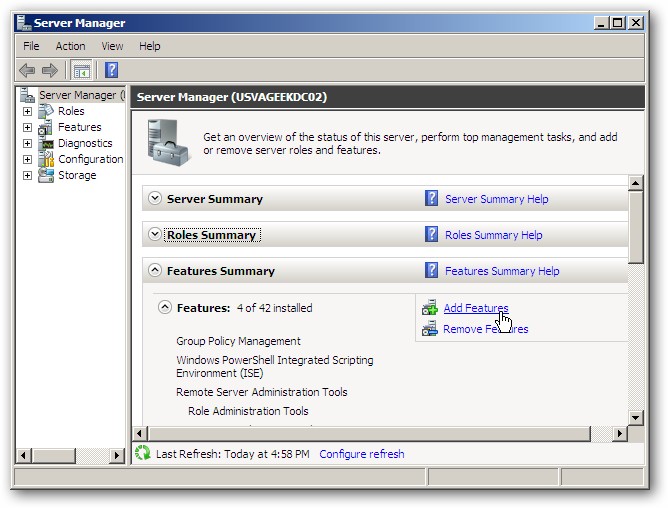Click the Add Features link
This screenshot has height=508, width=668.
(x=476, y=308)
